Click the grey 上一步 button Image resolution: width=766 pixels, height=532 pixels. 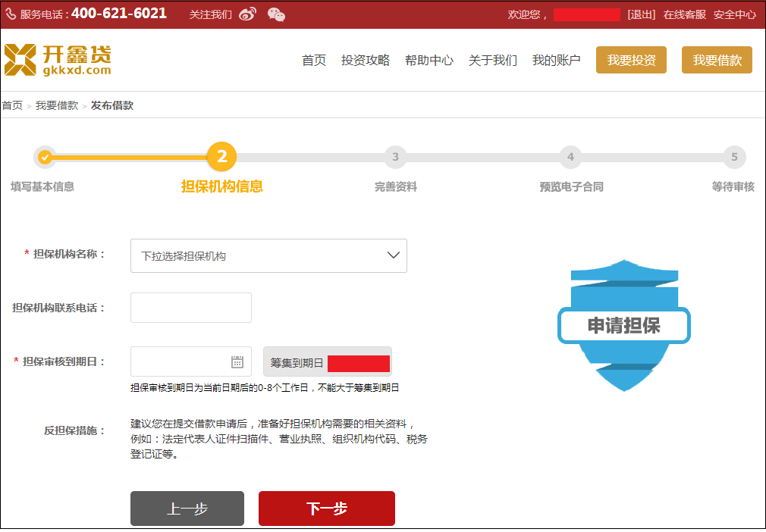187,509
